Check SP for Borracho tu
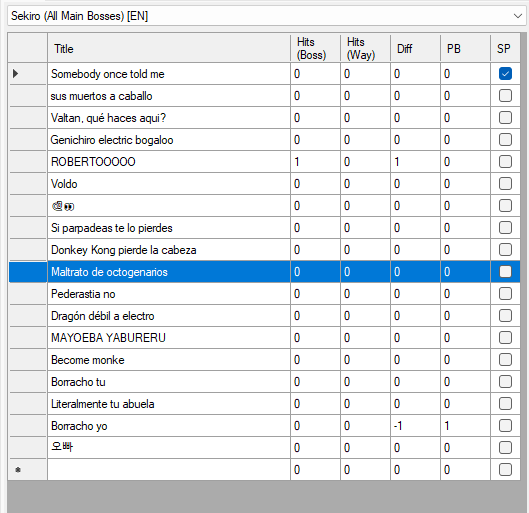Screen dimensions: 529x513 tap(505, 382)
